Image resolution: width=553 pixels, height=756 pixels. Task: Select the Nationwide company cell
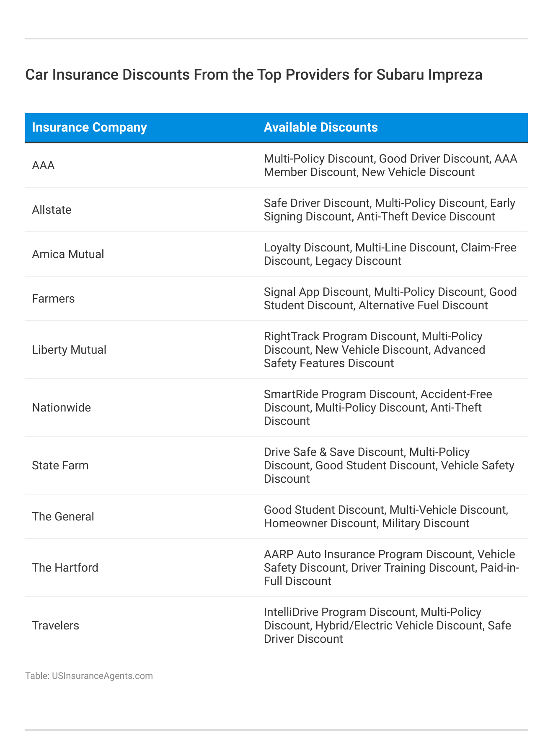pyautogui.click(x=61, y=407)
